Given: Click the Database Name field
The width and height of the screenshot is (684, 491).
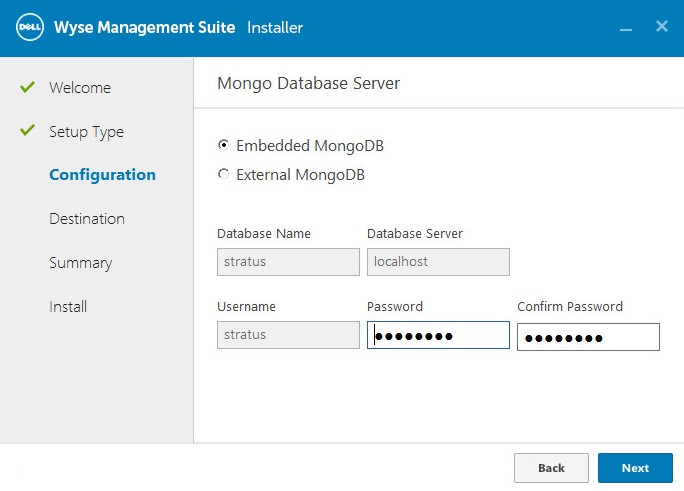Looking at the screenshot, I should click(288, 262).
